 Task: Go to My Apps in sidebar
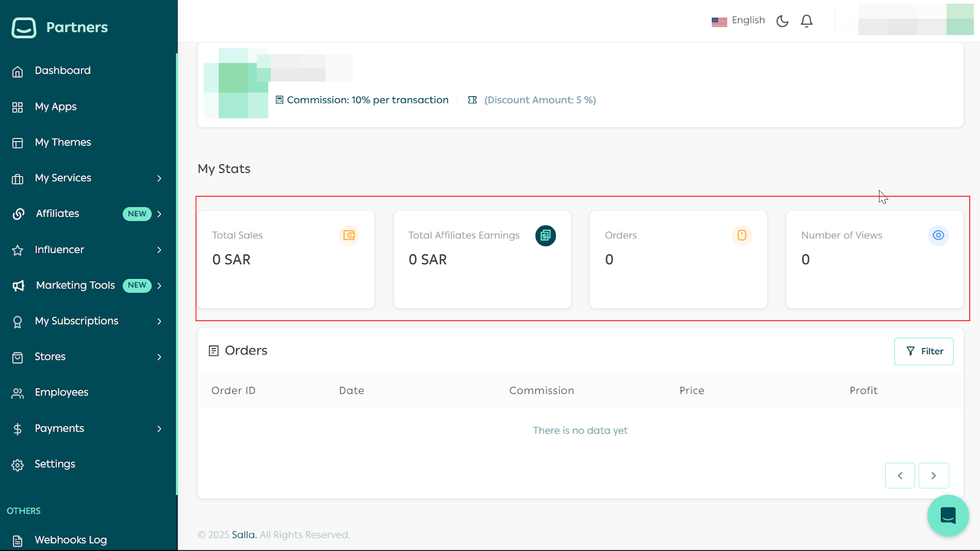[56, 107]
